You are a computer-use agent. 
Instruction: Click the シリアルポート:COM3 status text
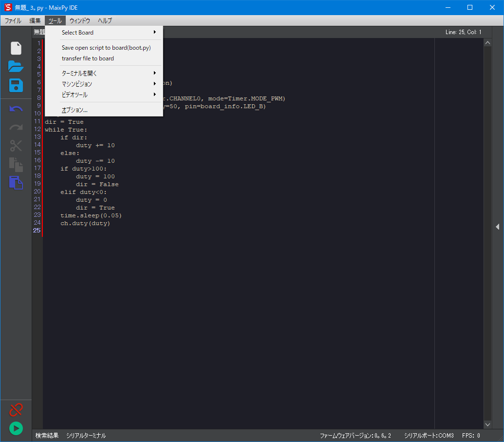click(x=429, y=436)
